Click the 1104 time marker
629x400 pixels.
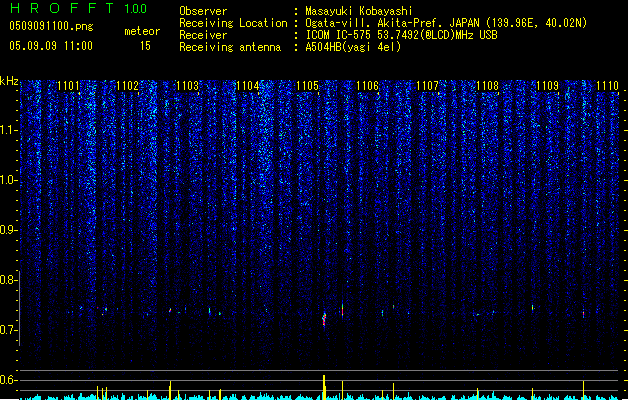248,85
